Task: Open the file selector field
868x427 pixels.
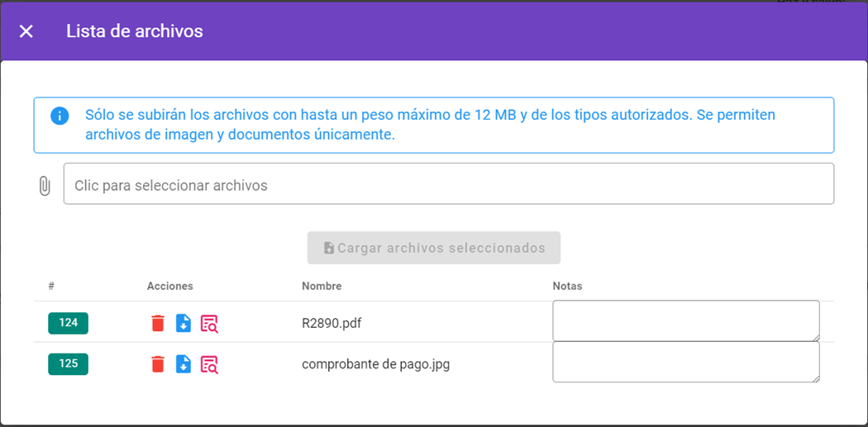Action: (x=448, y=184)
